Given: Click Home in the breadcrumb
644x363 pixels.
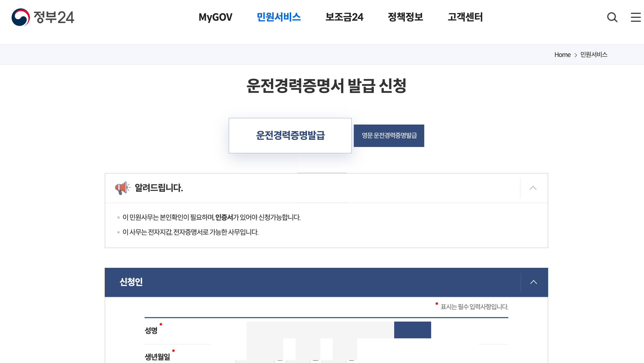Looking at the screenshot, I should click(562, 54).
